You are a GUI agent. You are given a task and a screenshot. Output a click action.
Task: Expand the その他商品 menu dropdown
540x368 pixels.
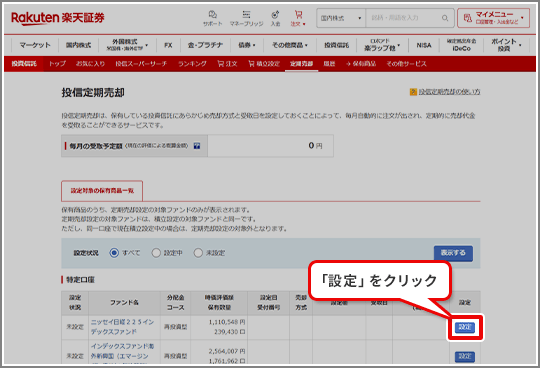click(289, 45)
